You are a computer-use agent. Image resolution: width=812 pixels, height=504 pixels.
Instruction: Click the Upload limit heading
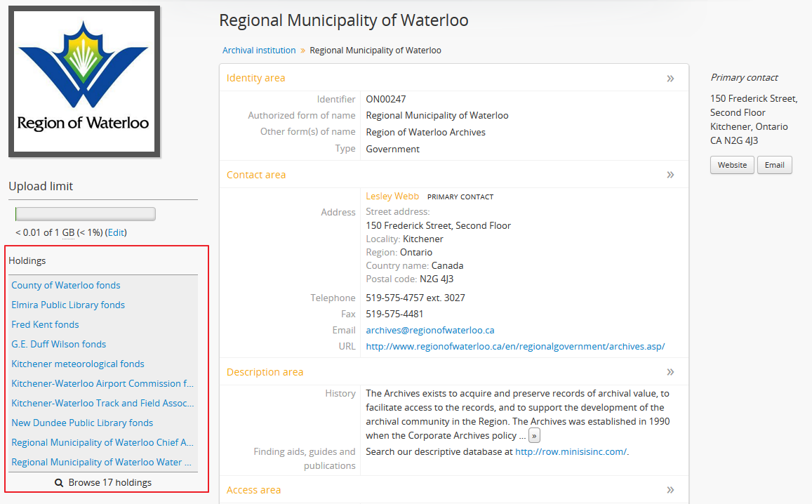[41, 186]
